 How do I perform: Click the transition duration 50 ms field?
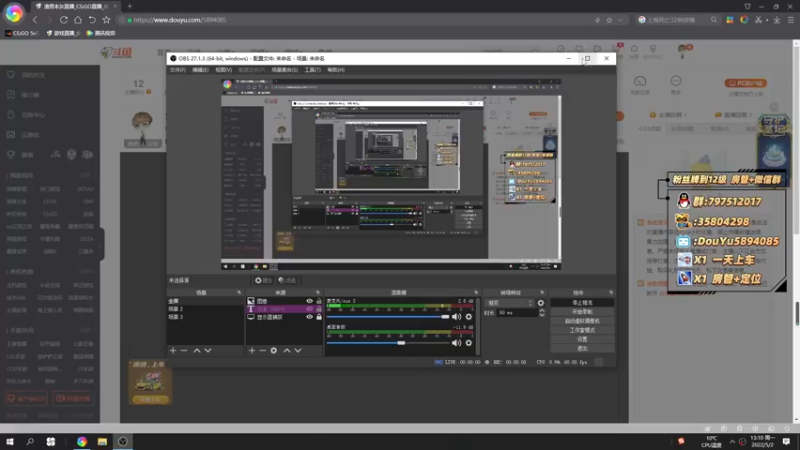click(518, 313)
